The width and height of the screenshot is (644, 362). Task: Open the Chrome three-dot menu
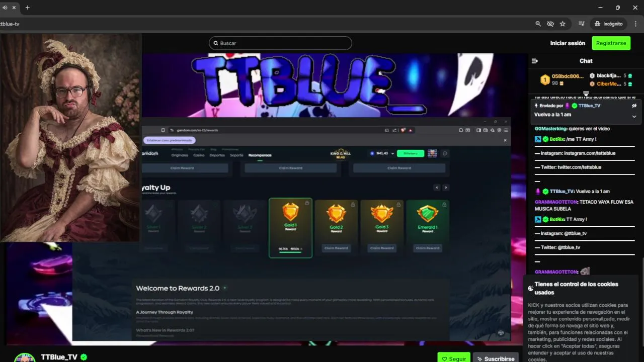(634, 24)
